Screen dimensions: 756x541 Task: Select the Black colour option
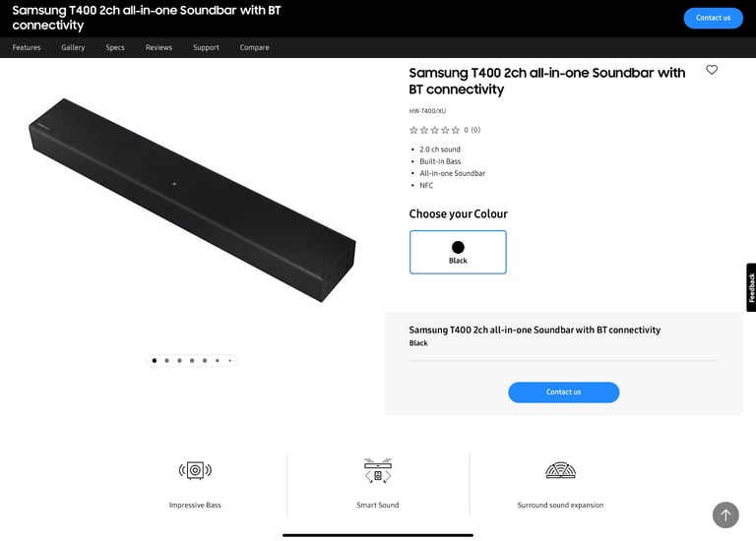(x=458, y=252)
